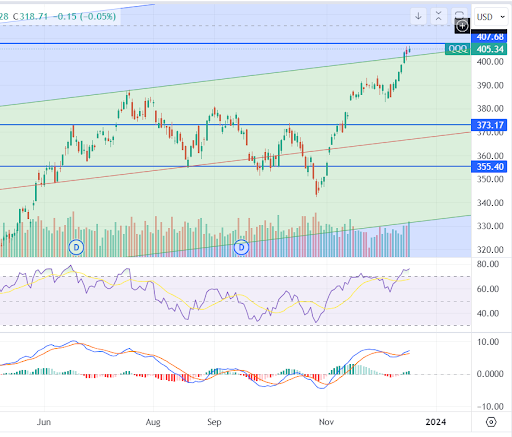
Task: Click the plus circle button on the price scale
Action: click(462, 26)
